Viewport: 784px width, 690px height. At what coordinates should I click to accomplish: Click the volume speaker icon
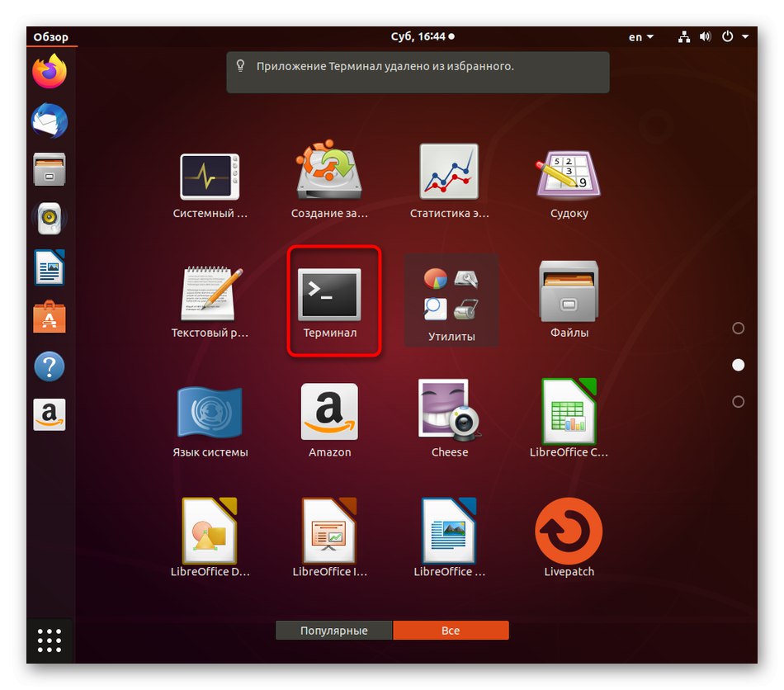coord(705,36)
